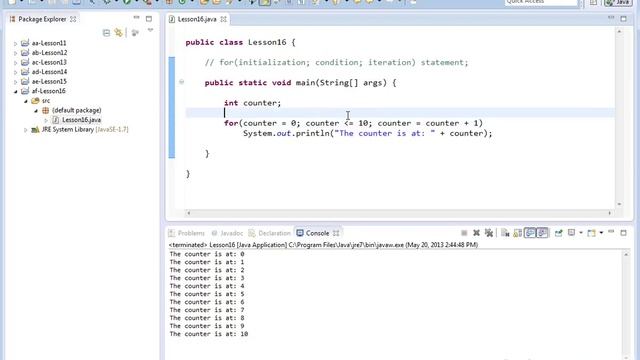640x360 pixels.
Task: Remove all terminated launches
Action: [x=489, y=233]
